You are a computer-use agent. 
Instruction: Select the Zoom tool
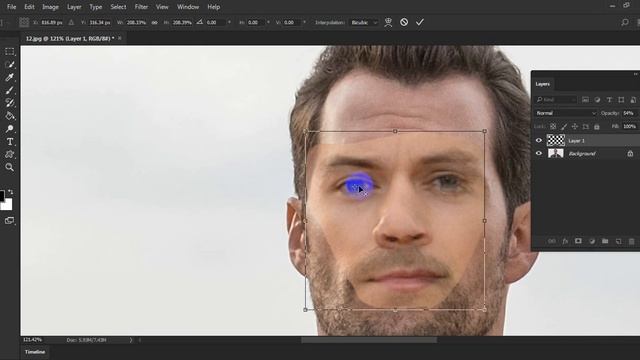(x=9, y=167)
